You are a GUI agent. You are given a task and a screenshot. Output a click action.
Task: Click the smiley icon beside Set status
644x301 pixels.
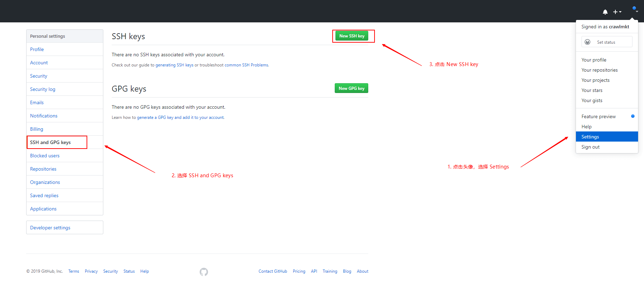[x=587, y=42]
